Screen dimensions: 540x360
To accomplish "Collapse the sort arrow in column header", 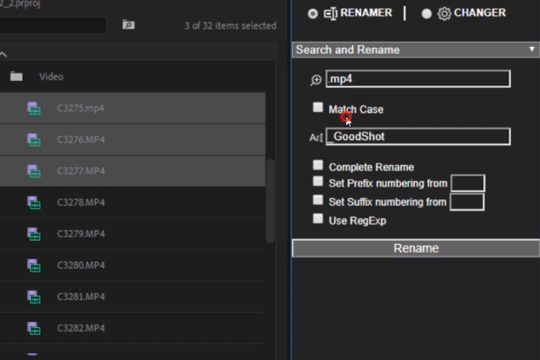I will [x=3, y=54].
